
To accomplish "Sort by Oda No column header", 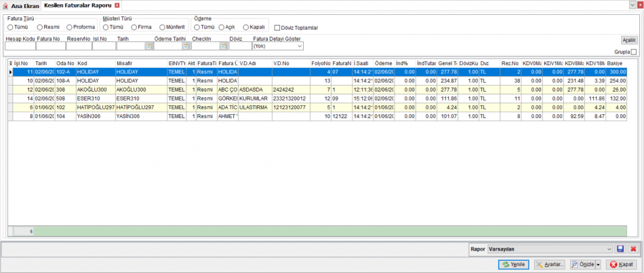I will point(65,63).
